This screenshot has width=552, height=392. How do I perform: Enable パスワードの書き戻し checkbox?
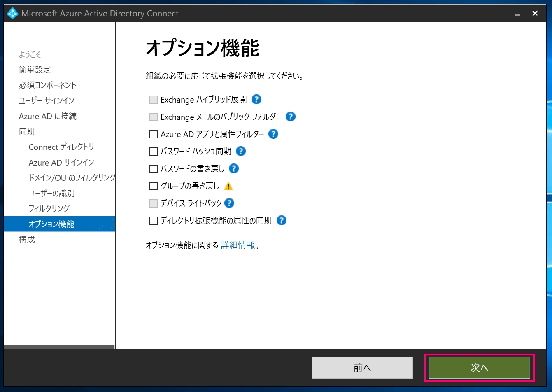tap(153, 169)
